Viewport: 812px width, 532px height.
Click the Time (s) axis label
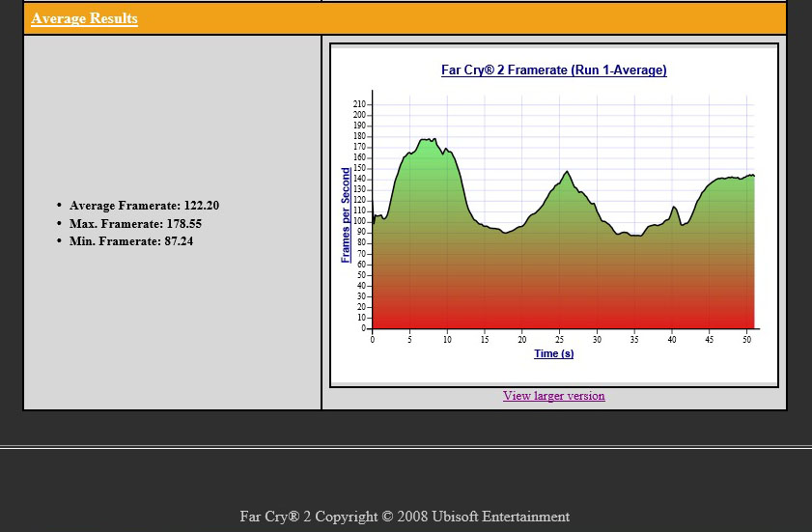pos(553,353)
